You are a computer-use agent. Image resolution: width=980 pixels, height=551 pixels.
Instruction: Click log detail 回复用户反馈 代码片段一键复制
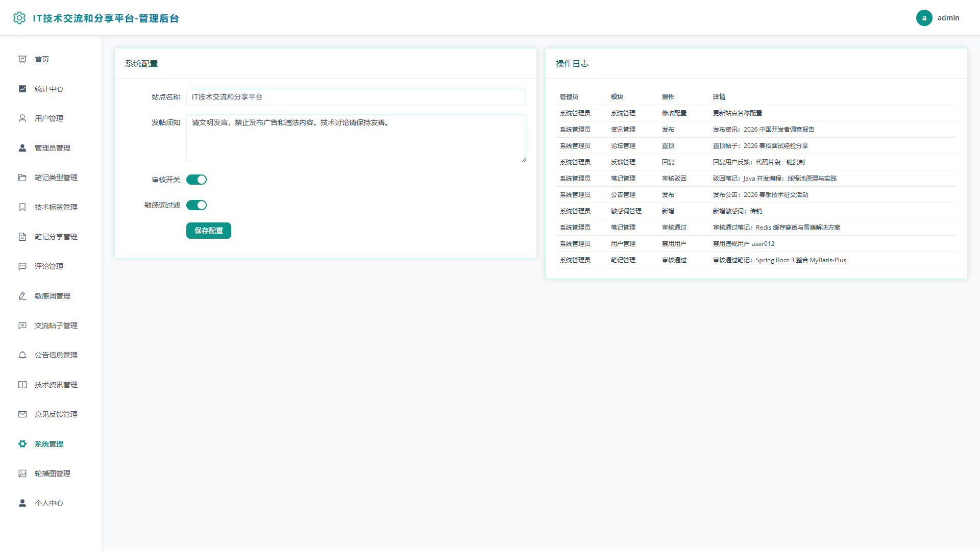[759, 162]
